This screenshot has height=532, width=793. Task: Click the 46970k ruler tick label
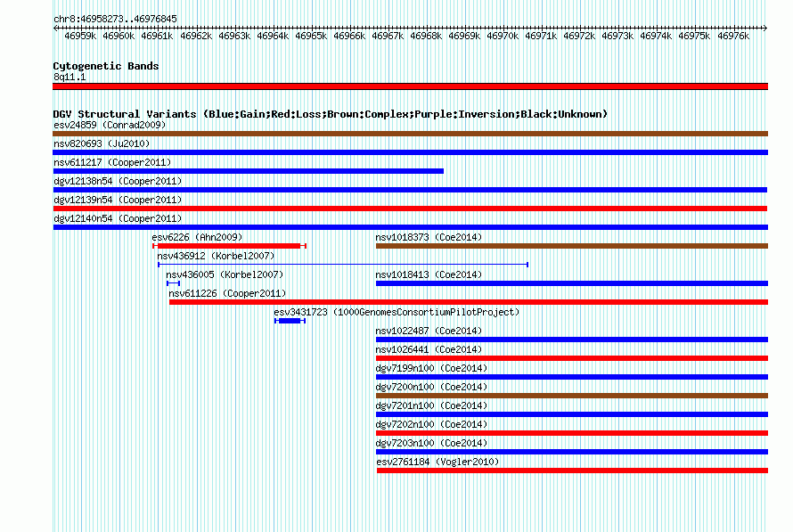click(503, 36)
